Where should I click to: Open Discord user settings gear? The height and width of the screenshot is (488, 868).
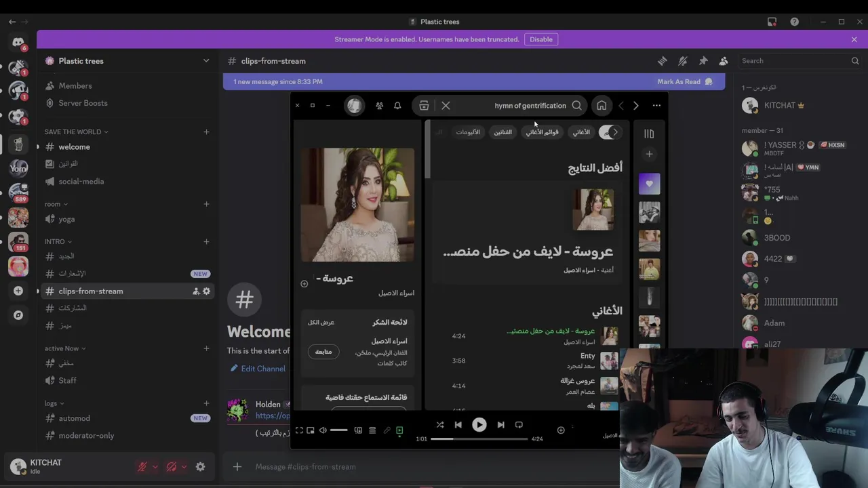point(200,466)
